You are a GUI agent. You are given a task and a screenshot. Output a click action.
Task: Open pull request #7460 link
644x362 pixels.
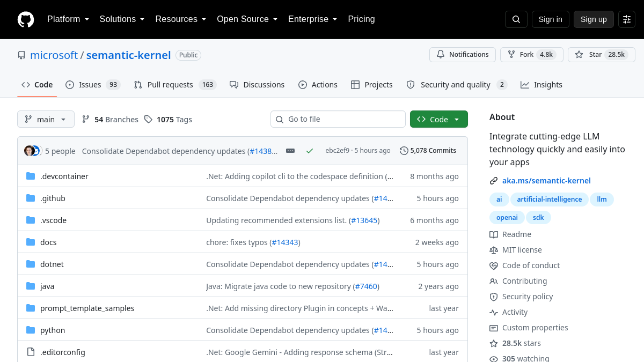tap(366, 286)
